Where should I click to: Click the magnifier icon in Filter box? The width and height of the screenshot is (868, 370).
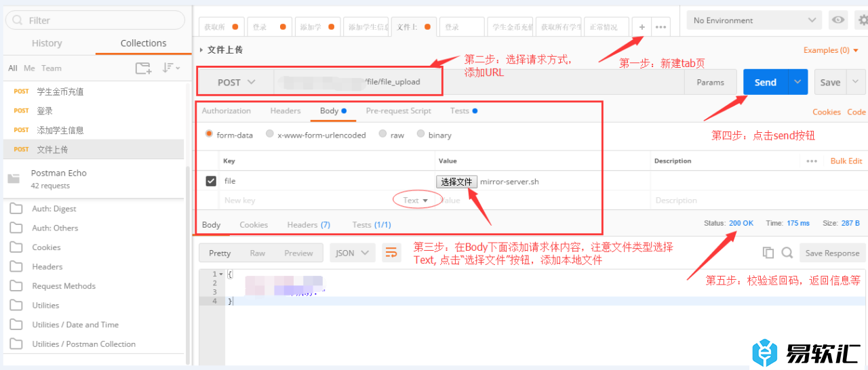[18, 20]
